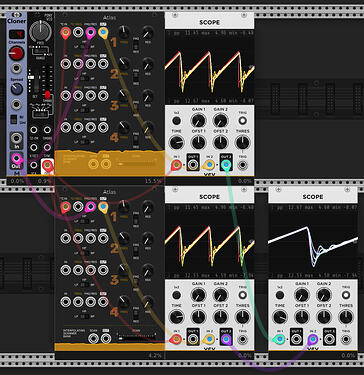Click the row 2 IN jack on upper Atlas
Viewport: 364px width, 375px height.
click(x=66, y=64)
